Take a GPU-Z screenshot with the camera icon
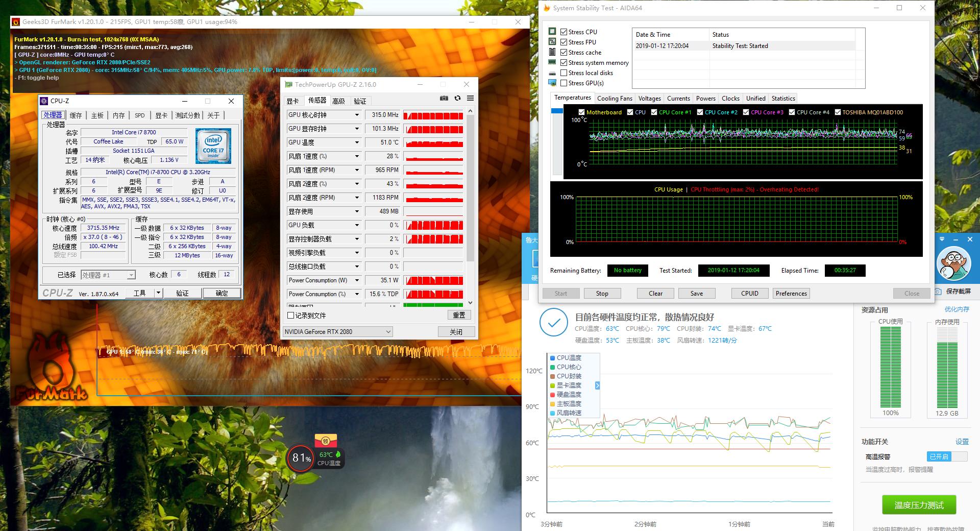 (x=444, y=98)
